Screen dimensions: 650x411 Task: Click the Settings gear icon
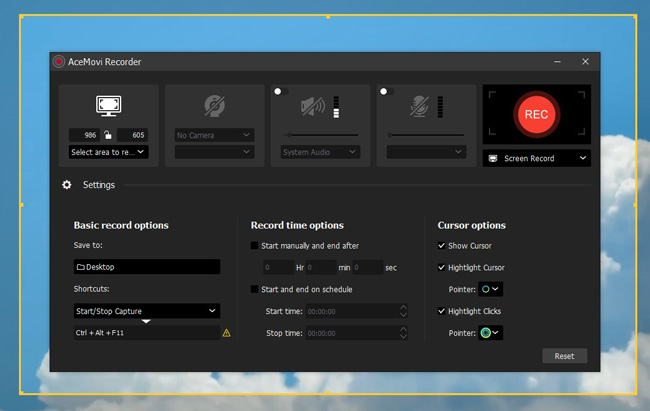coord(67,185)
